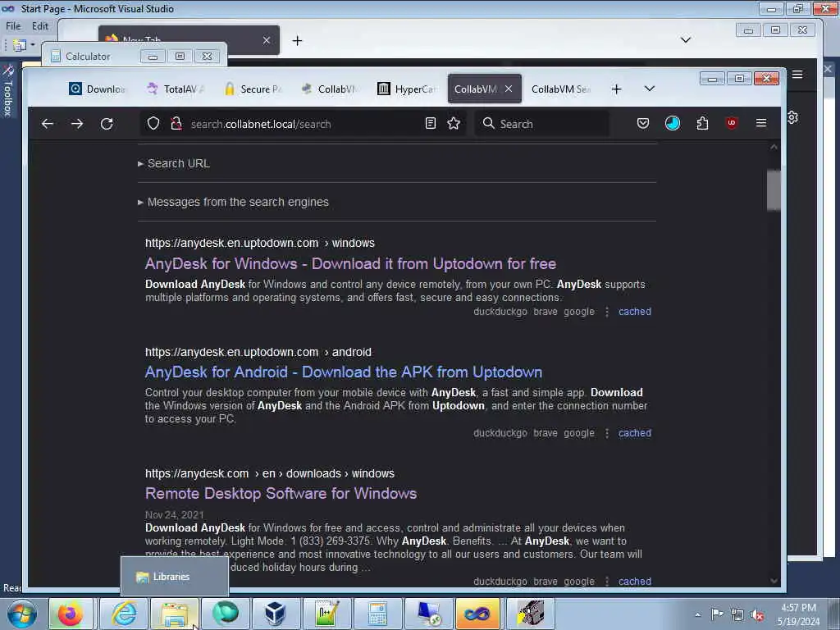Open cached link for AnyDesk Android result
This screenshot has width=840, height=630.
[x=635, y=433]
